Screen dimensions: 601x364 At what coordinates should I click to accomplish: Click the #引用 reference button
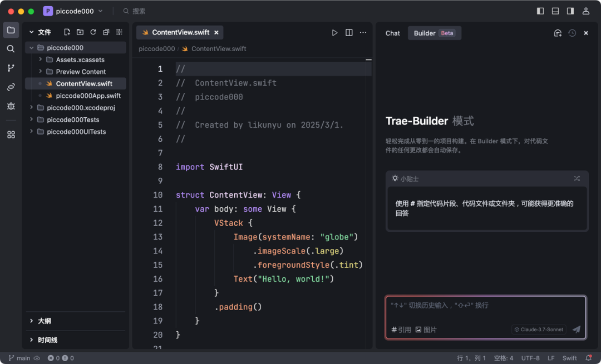(x=401, y=330)
